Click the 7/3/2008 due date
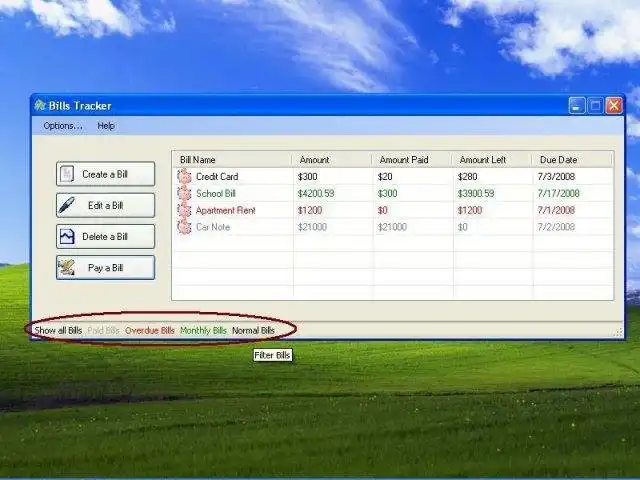 coord(556,176)
